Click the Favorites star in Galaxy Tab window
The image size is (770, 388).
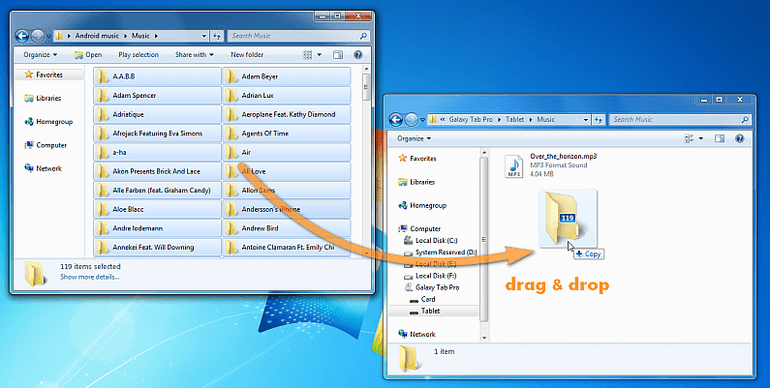pos(403,158)
